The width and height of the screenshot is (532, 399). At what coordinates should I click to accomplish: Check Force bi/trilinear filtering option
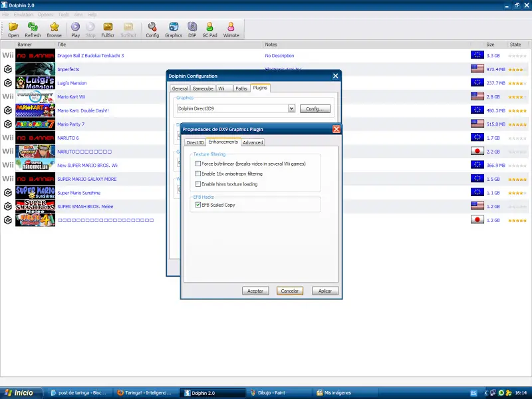point(198,164)
